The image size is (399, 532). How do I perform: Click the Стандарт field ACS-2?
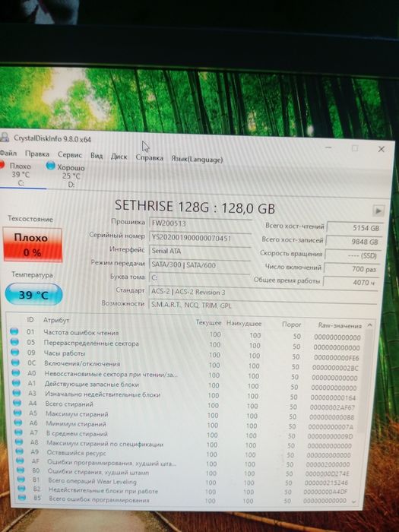coord(263,292)
